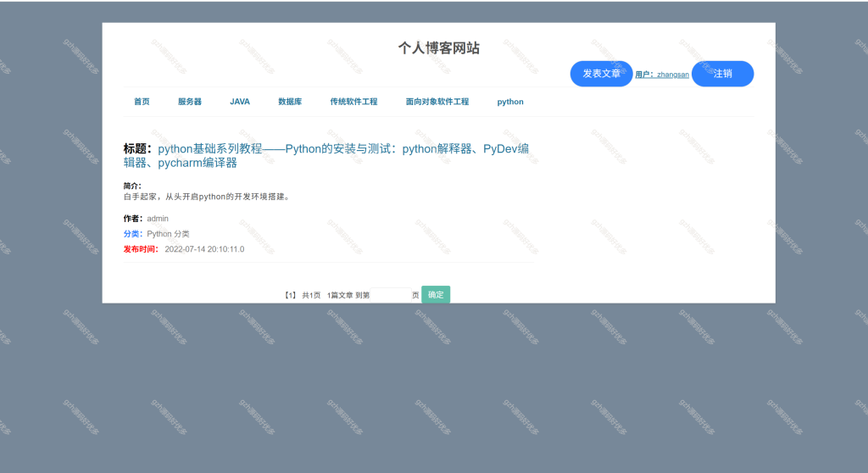868x473 pixels.
Task: Go to the 首页 nav item
Action: click(142, 102)
